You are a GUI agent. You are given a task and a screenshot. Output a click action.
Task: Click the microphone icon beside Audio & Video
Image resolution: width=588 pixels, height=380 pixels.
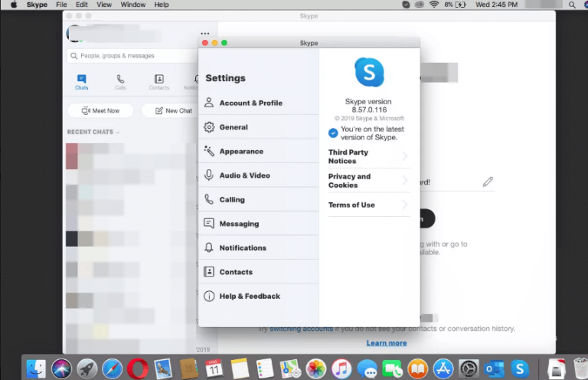(x=209, y=175)
